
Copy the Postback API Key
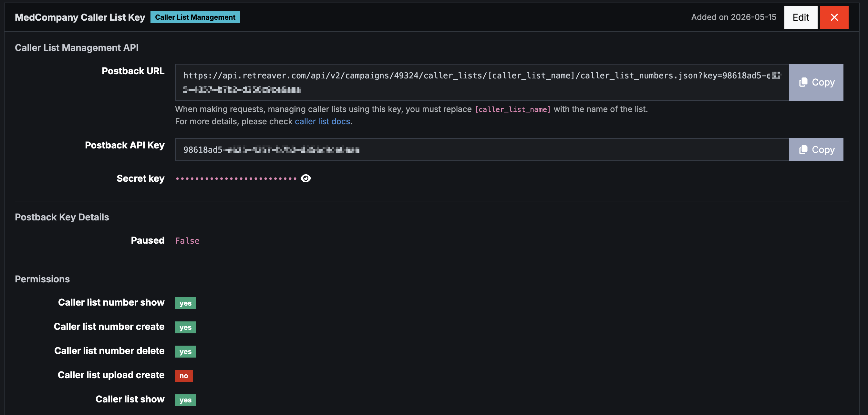point(816,149)
